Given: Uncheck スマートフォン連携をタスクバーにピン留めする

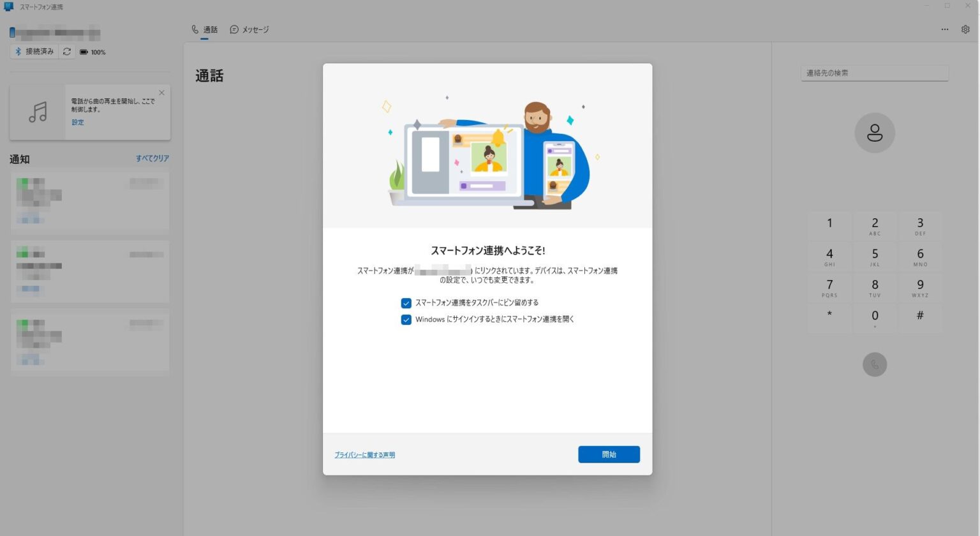Looking at the screenshot, I should pyautogui.click(x=406, y=302).
